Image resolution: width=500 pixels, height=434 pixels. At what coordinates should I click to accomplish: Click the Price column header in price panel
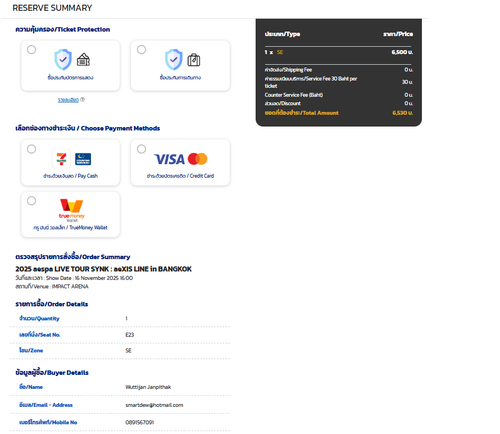click(398, 34)
